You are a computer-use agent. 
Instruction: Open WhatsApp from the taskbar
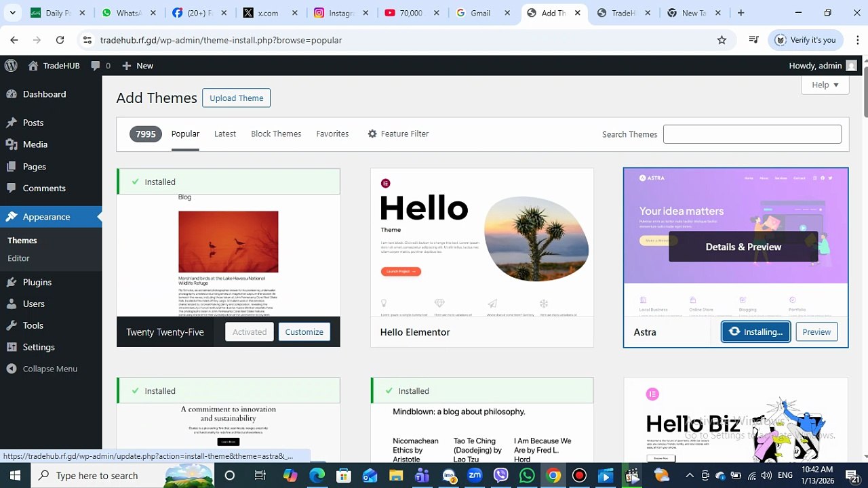[x=527, y=476]
